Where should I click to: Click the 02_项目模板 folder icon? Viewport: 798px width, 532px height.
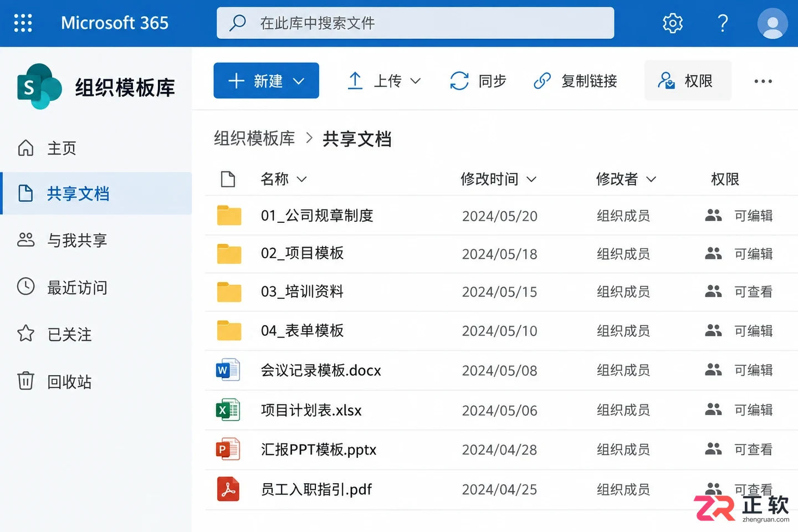(x=229, y=253)
